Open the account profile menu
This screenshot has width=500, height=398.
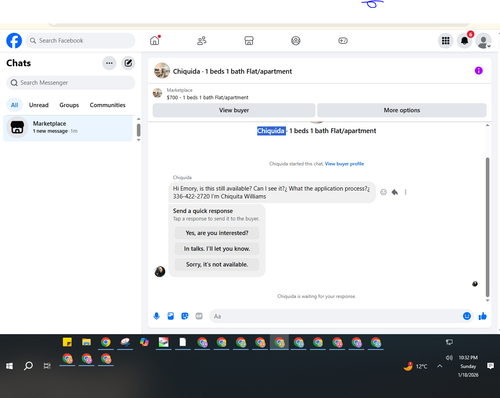click(x=483, y=41)
